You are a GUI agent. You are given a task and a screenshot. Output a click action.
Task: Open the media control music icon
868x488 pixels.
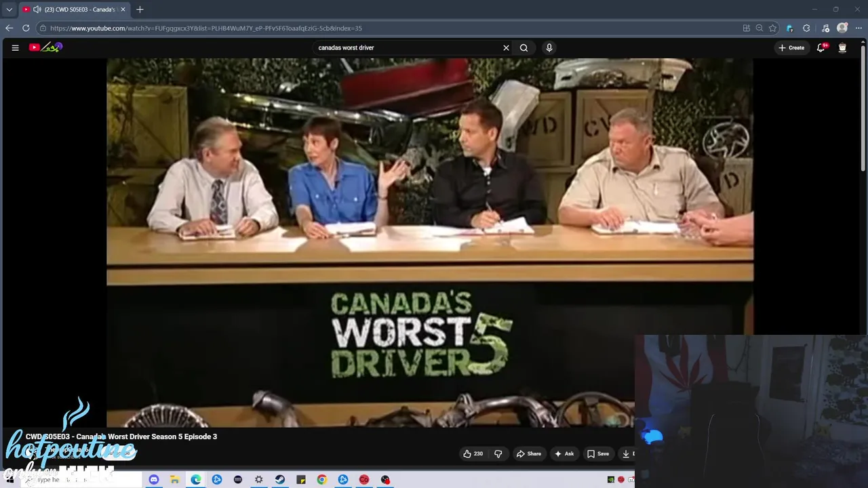point(825,28)
